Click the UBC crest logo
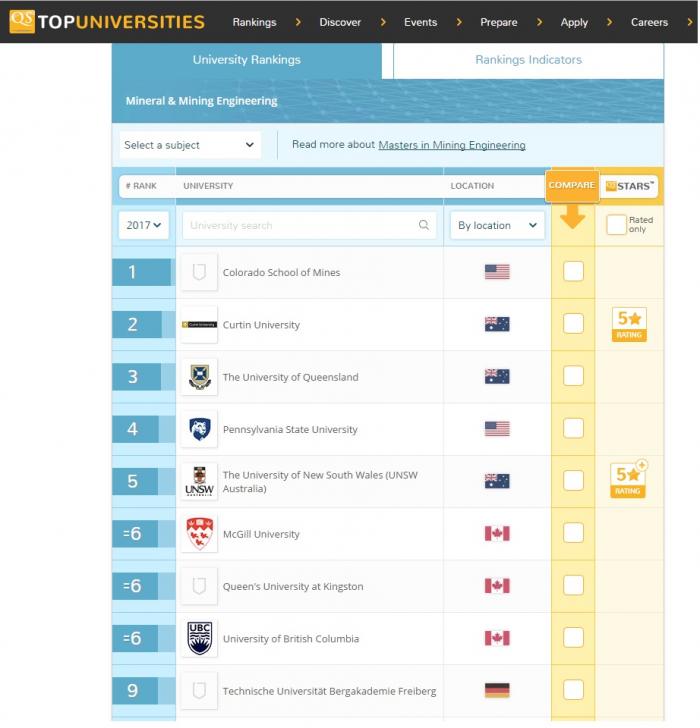The height and width of the screenshot is (728, 700). (x=199, y=638)
